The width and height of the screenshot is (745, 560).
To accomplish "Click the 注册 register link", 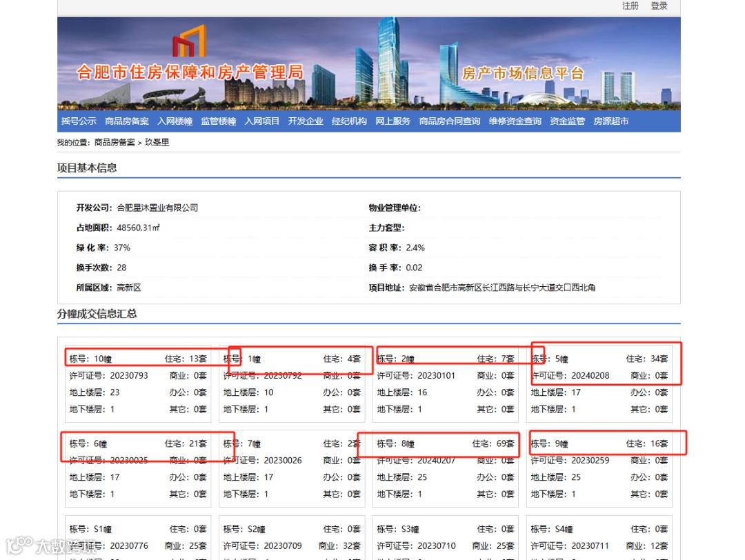I will click(x=630, y=6).
